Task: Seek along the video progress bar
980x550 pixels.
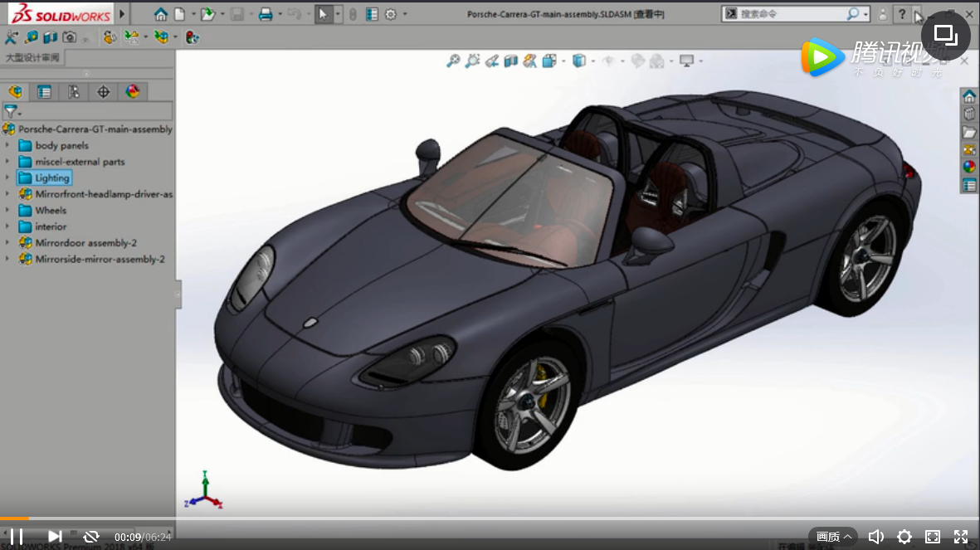Action: [x=490, y=518]
